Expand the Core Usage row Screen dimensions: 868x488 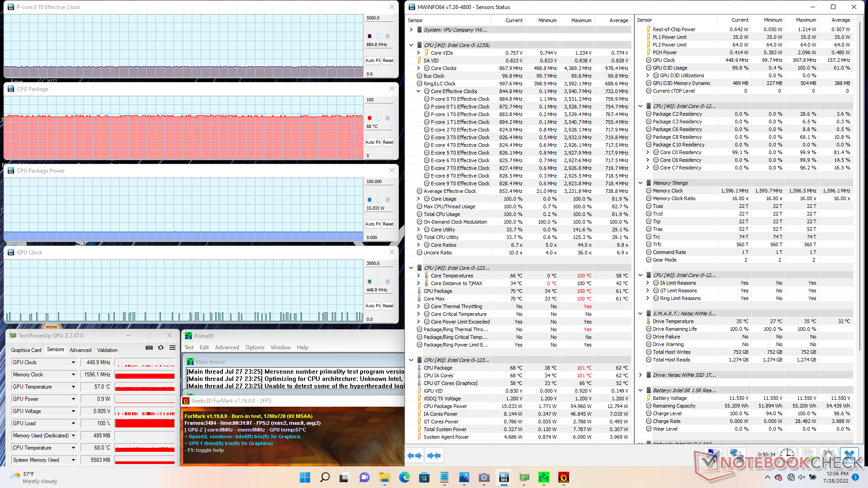pyautogui.click(x=418, y=199)
